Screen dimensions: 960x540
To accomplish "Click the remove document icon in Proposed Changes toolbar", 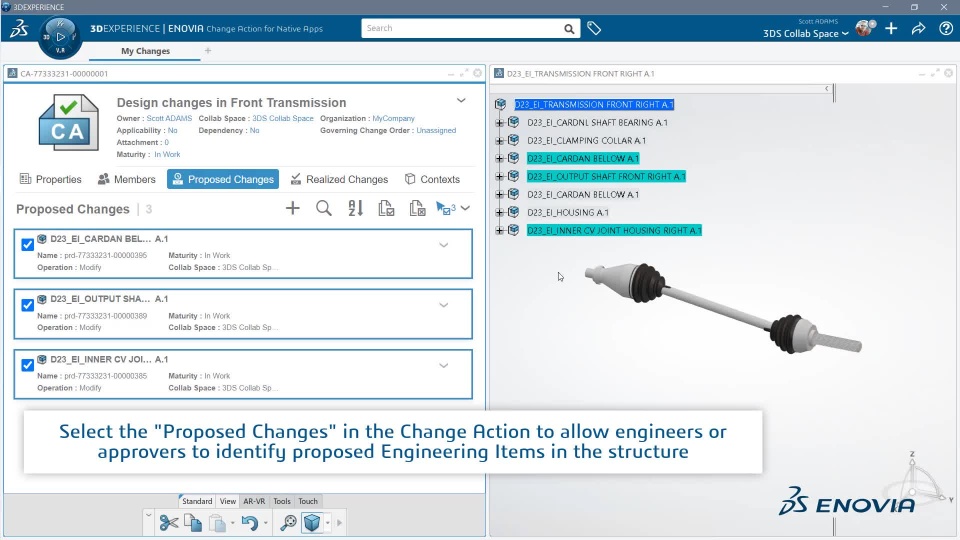I will (417, 208).
